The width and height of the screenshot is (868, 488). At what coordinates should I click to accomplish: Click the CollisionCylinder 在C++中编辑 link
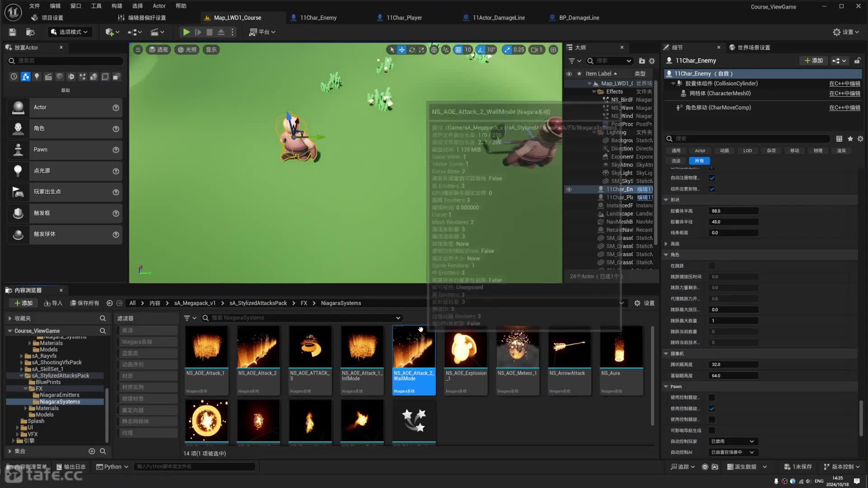844,84
